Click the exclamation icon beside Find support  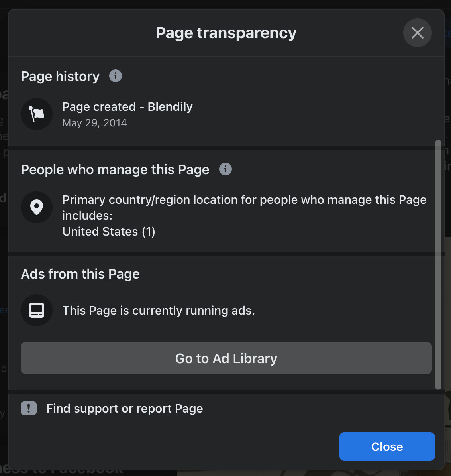click(28, 408)
